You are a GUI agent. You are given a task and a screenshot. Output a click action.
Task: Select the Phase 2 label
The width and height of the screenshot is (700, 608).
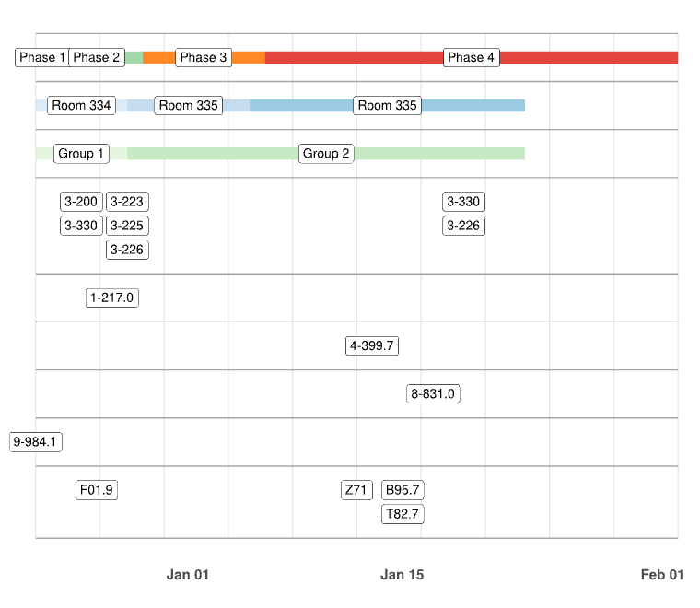tap(97, 57)
